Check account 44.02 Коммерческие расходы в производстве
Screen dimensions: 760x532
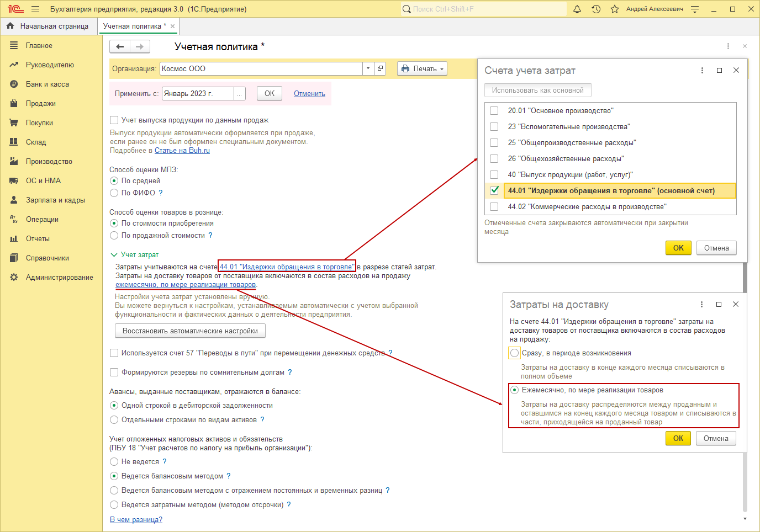point(494,206)
